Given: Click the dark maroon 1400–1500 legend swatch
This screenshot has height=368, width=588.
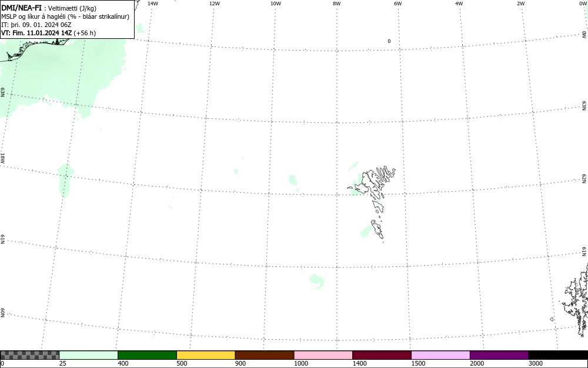Looking at the screenshot, I should [382, 355].
